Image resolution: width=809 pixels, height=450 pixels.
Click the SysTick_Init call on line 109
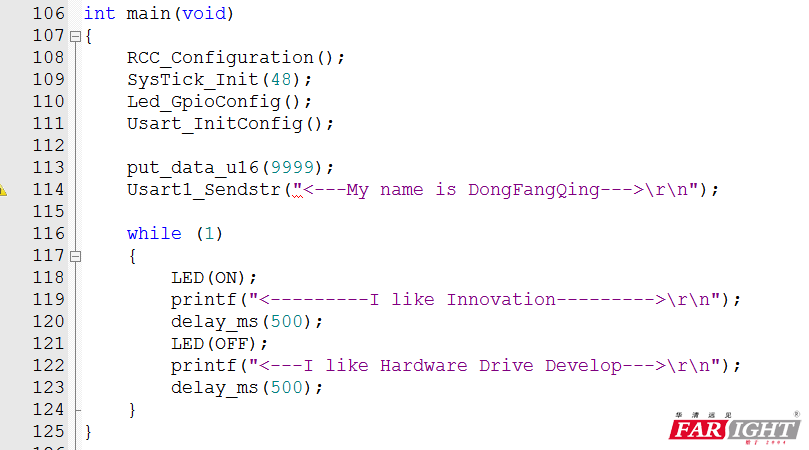pyautogui.click(x=219, y=80)
